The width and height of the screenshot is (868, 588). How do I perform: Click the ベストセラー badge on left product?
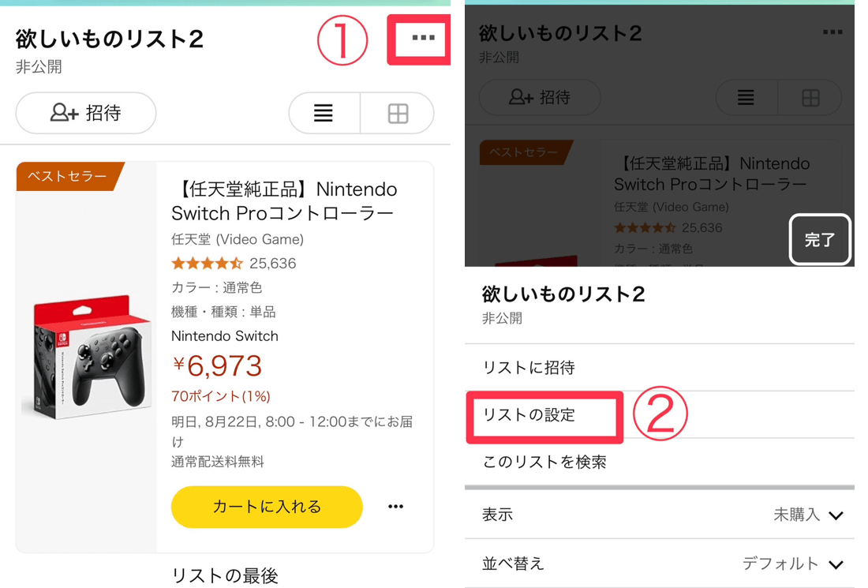pyautogui.click(x=67, y=176)
